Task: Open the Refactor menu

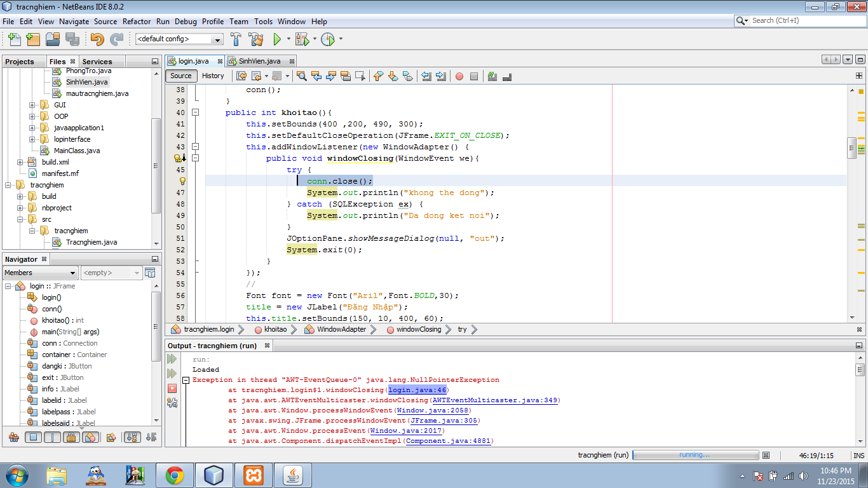Action: [x=137, y=21]
